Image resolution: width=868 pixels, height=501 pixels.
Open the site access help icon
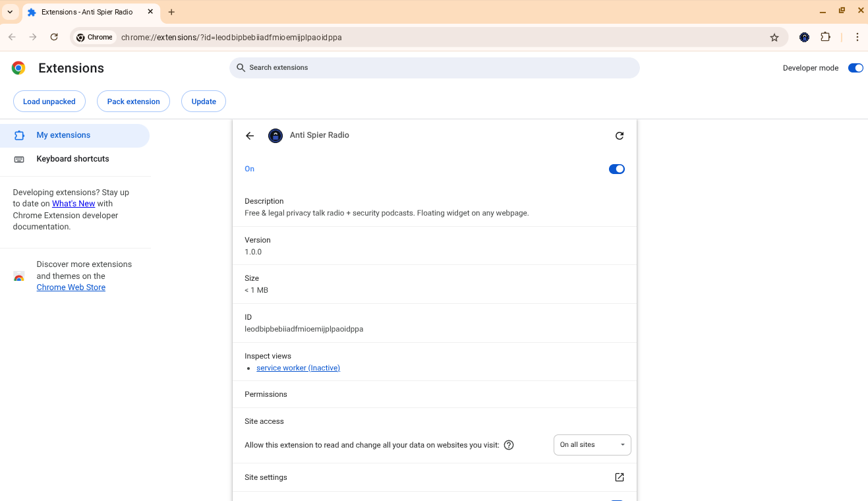point(509,445)
